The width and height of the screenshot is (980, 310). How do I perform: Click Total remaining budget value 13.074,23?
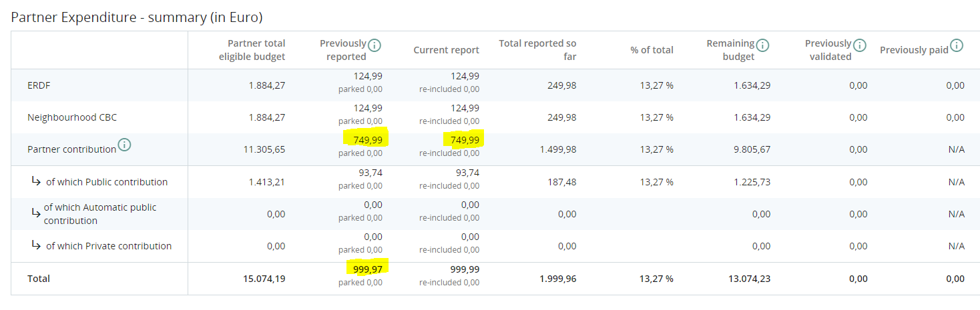tap(749, 279)
